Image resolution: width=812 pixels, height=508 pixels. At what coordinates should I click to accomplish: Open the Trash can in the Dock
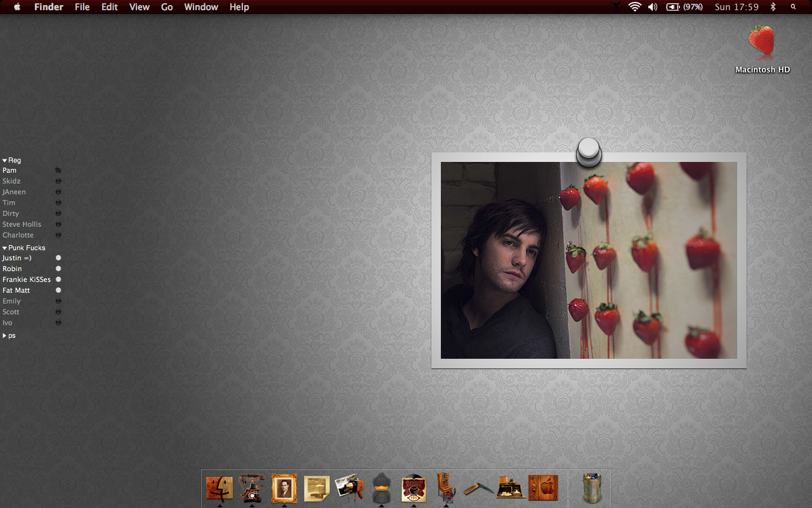pyautogui.click(x=591, y=488)
